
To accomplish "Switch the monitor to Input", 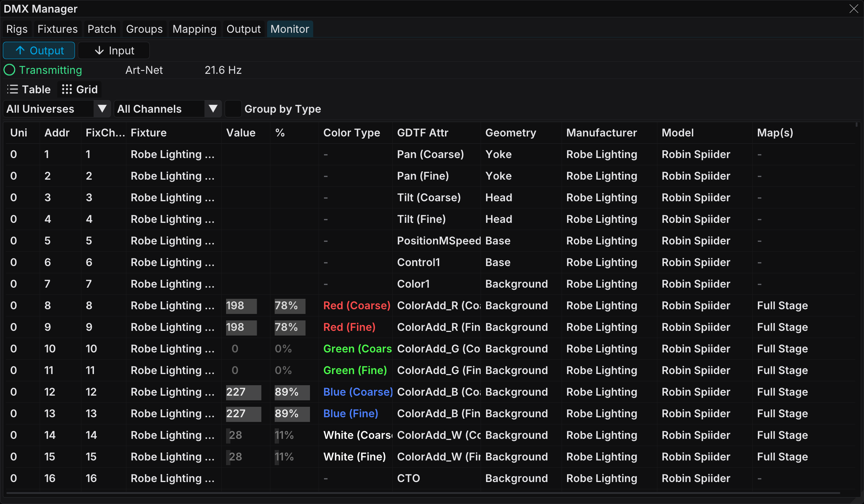I will pos(114,50).
